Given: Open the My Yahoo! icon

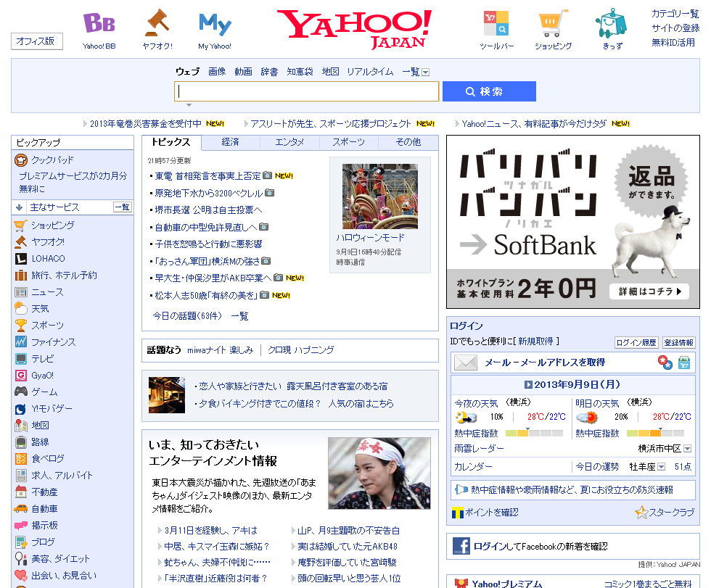Looking at the screenshot, I should [x=215, y=23].
